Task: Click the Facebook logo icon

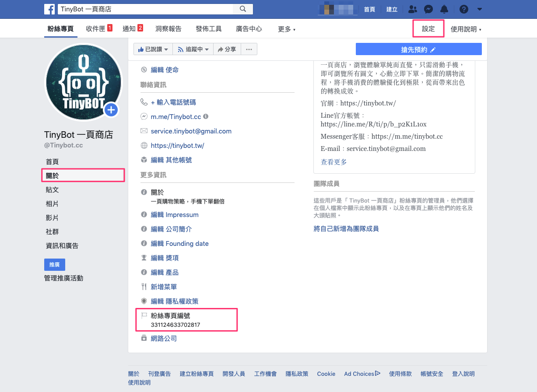Action: click(50, 9)
